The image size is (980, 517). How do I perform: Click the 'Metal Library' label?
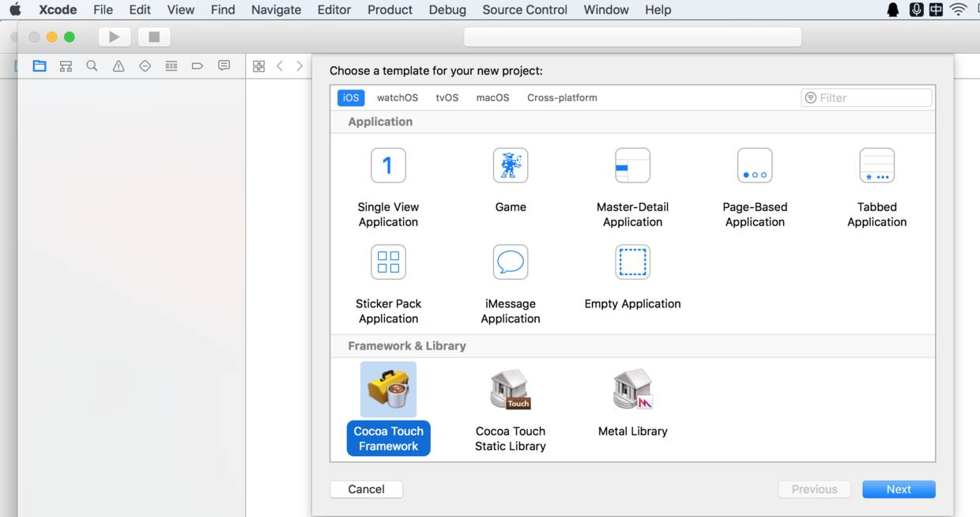pyautogui.click(x=633, y=431)
